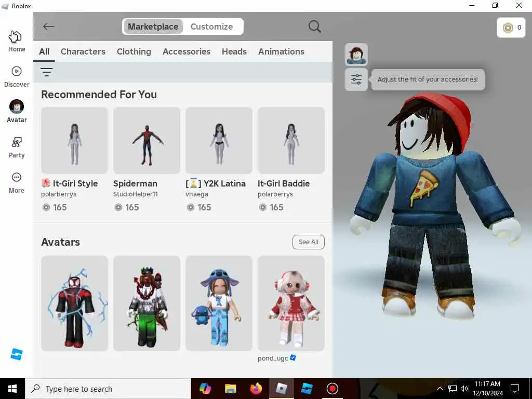
Task: Switch to Marketplace mode
Action: 153,26
